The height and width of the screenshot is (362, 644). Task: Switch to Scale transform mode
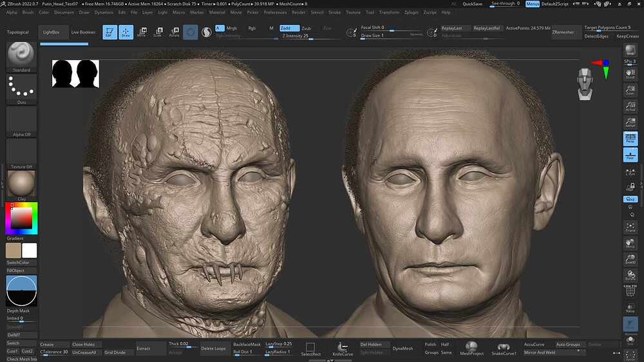[x=158, y=32]
